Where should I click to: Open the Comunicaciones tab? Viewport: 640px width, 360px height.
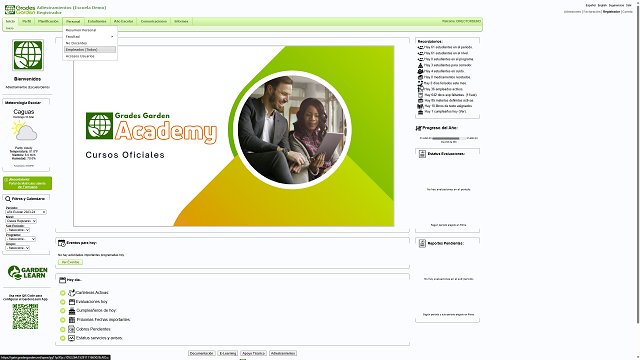pyautogui.click(x=154, y=21)
